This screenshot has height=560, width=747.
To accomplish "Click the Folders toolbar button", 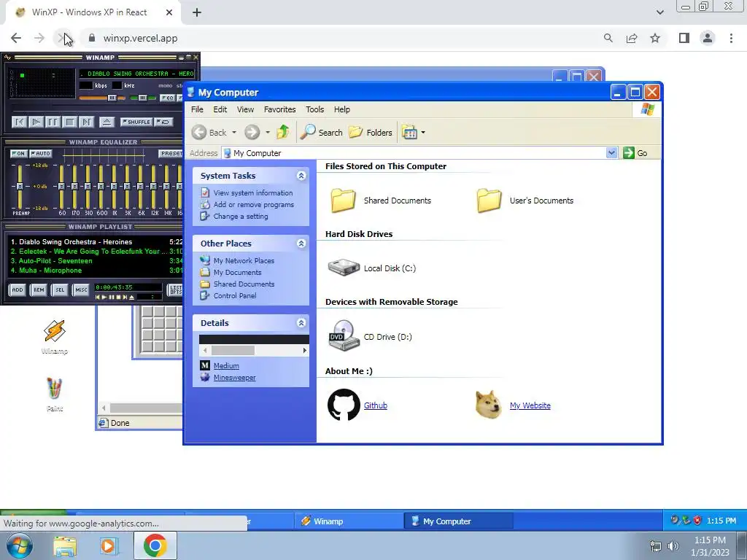I will pyautogui.click(x=370, y=133).
